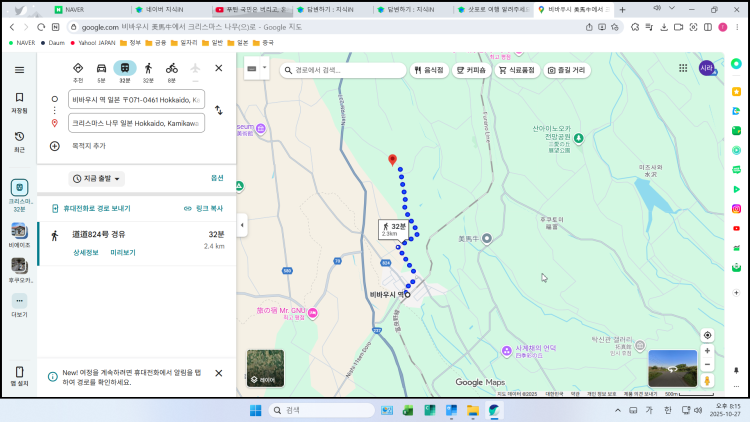The height and width of the screenshot is (422, 750).
Task: Zoom in using the map plus button
Action: click(708, 351)
